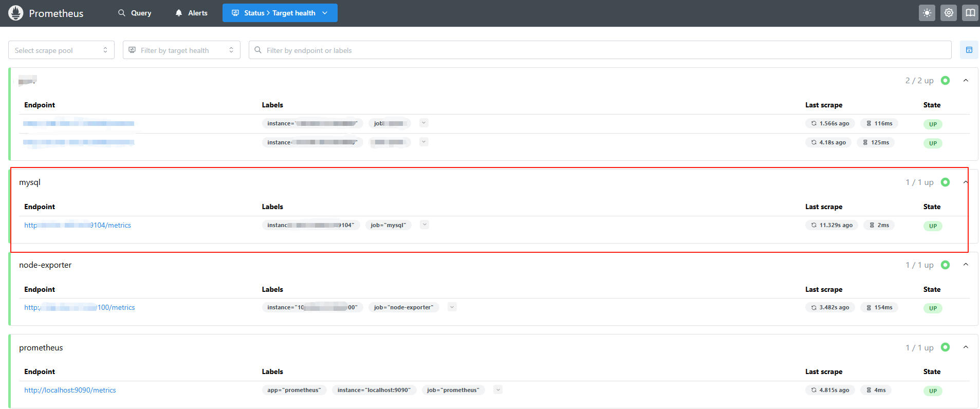The image size is (980, 409).
Task: Click the 2 / 2 up count text
Action: point(919,81)
